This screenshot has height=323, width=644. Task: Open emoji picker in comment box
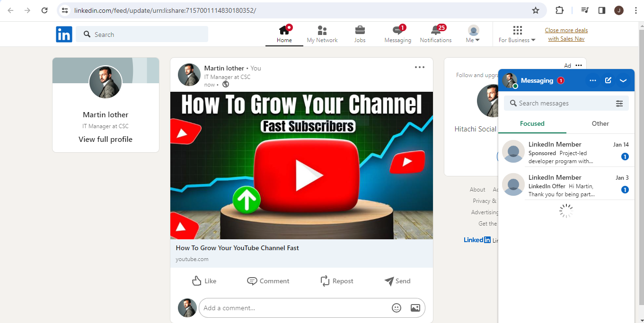click(397, 308)
